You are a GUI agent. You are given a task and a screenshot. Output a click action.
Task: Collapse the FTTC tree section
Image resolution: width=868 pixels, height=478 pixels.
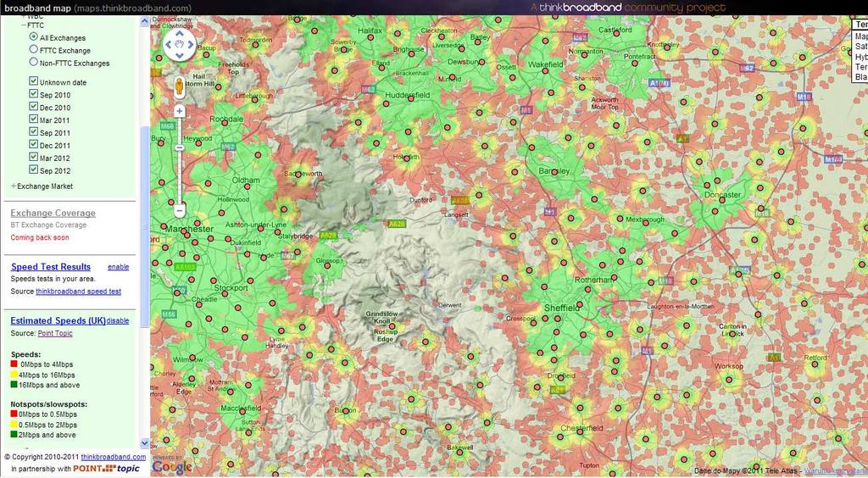click(x=24, y=25)
